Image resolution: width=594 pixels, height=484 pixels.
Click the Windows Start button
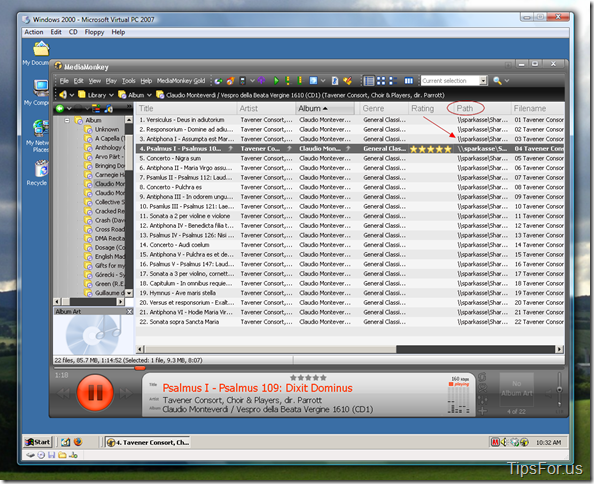[x=37, y=442]
